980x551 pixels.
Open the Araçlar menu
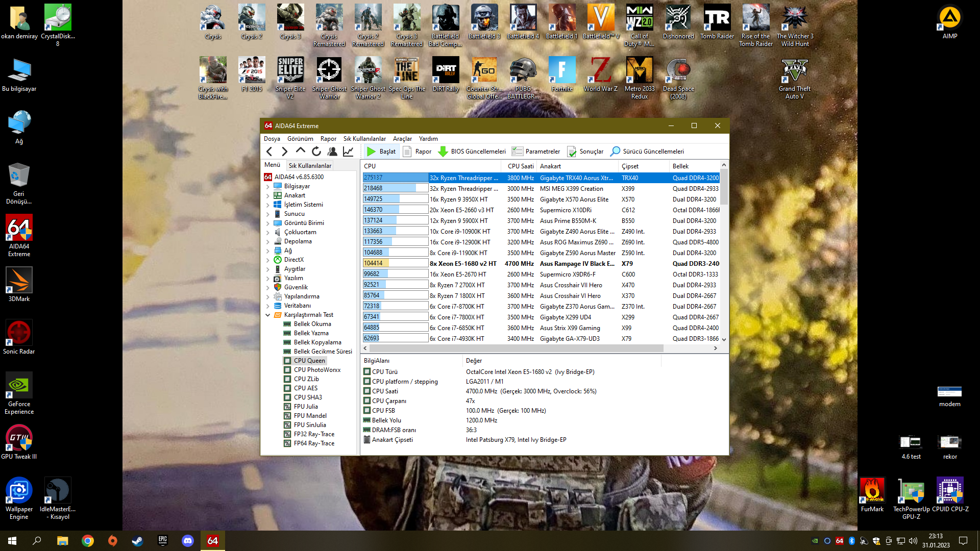[402, 139]
